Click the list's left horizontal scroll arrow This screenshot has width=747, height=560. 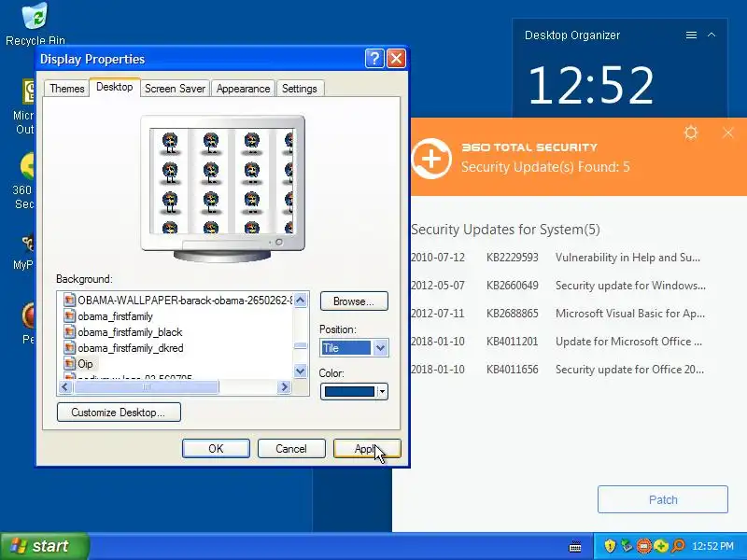point(64,387)
